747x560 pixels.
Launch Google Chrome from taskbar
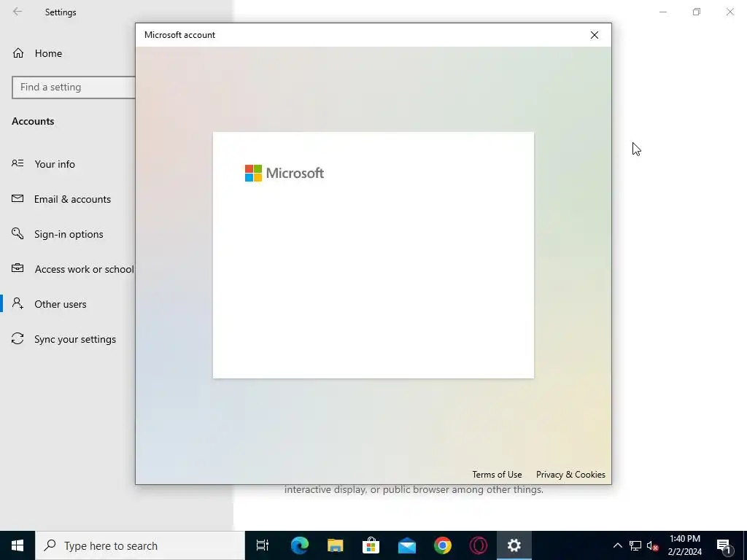pyautogui.click(x=442, y=545)
